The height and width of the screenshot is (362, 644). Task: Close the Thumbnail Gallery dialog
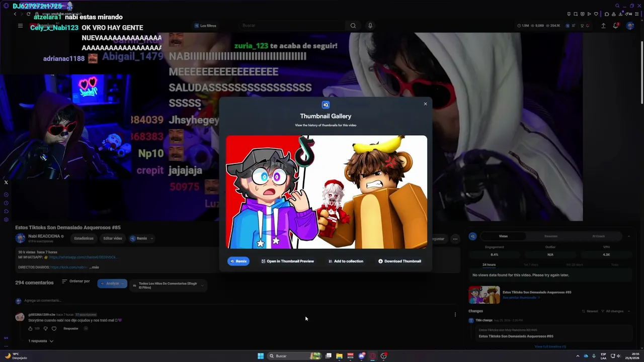425,104
